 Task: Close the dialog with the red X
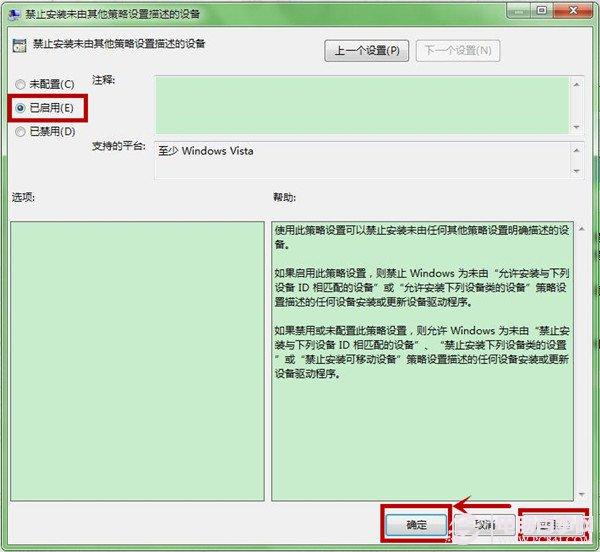click(573, 11)
